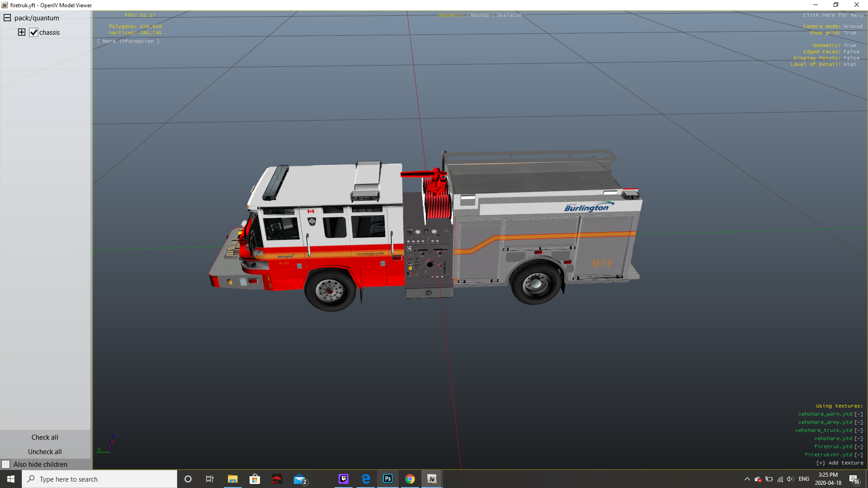
Task: Remove the vehshare_worn.ytd texture with [-]
Action: click(859, 414)
